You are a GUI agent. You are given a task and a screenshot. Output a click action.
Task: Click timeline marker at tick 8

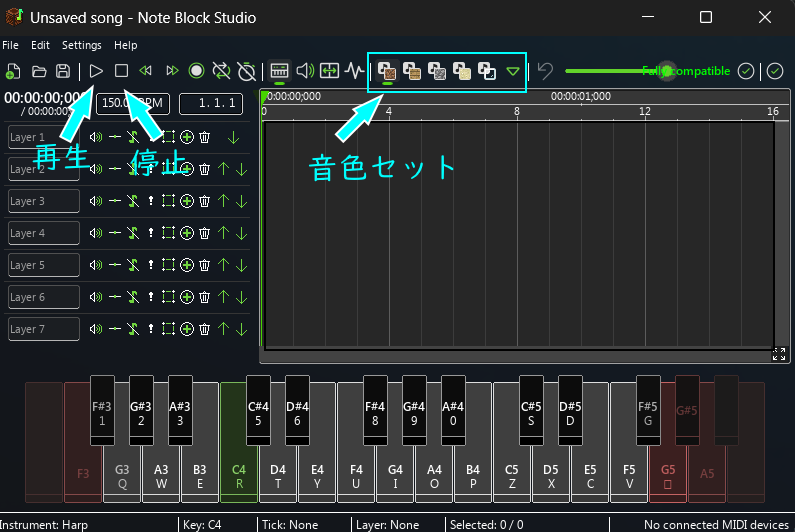pyautogui.click(x=517, y=112)
